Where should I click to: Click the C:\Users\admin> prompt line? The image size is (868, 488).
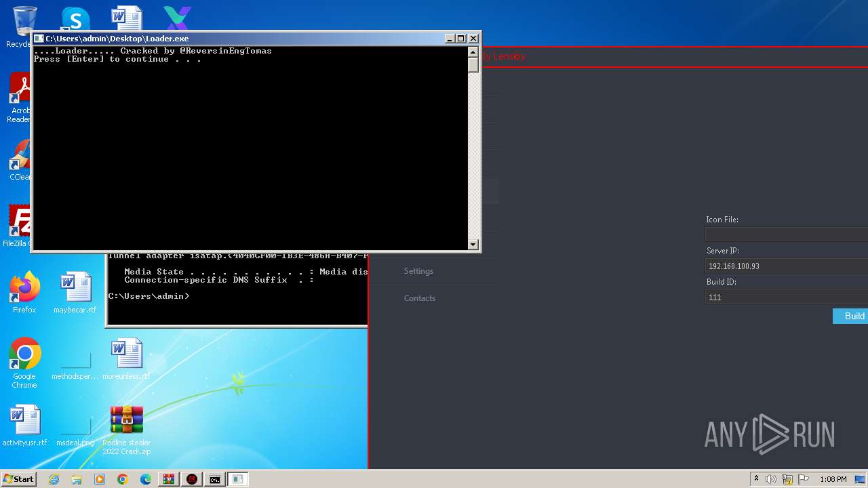(149, 296)
